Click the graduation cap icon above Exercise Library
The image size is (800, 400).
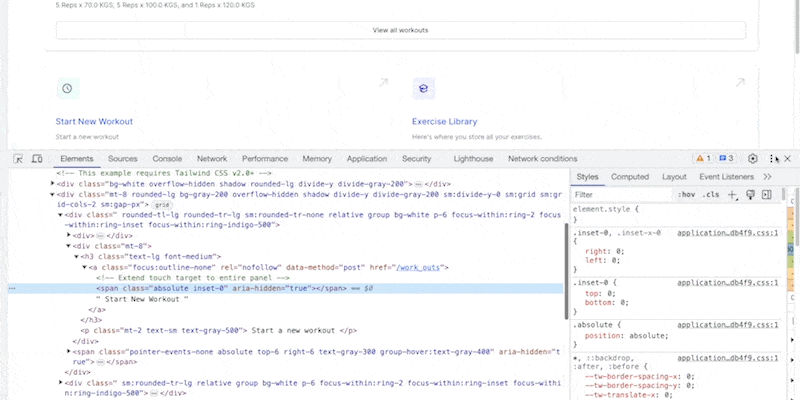pyautogui.click(x=423, y=89)
